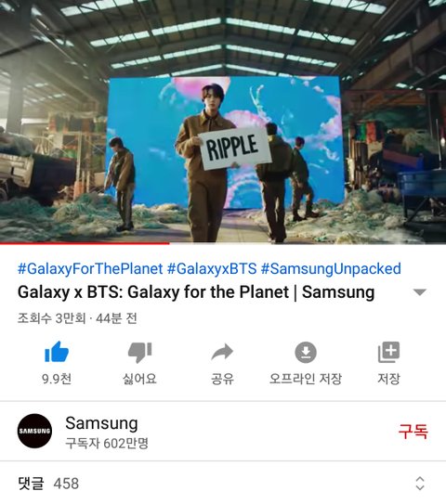Open the 댓글 458 comments header
This screenshot has height=504, width=446.
tap(48, 484)
